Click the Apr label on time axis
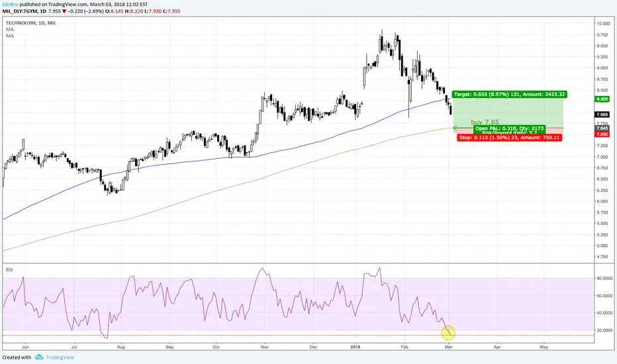The image size is (617, 364). coord(497,347)
